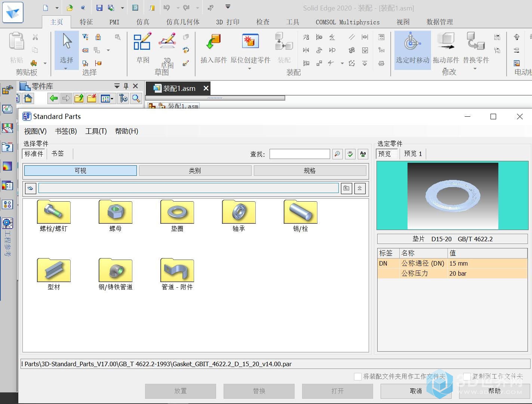Click the washer preview image
The width and height of the screenshot is (532, 404).
pos(453,196)
